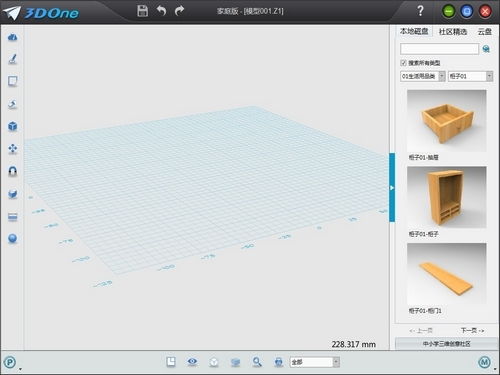Expand the 01 category dropdown
Image resolution: width=500 pixels, height=375 pixels.
442,76
